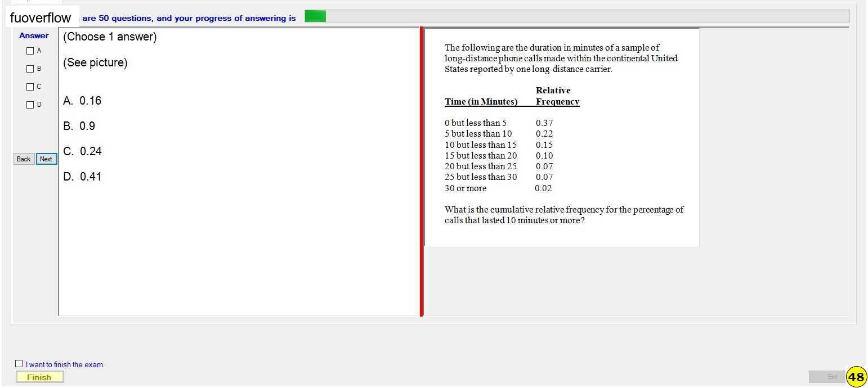Click the Exit button
868x388 pixels.
point(827,377)
